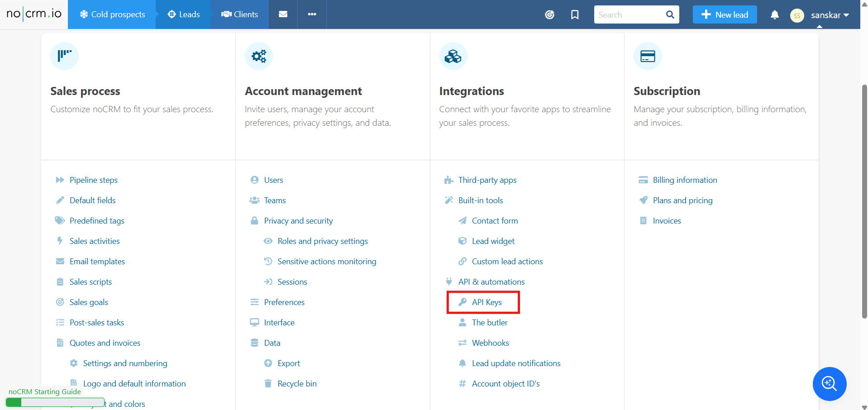
Task: Click the New lead button
Action: 725,14
